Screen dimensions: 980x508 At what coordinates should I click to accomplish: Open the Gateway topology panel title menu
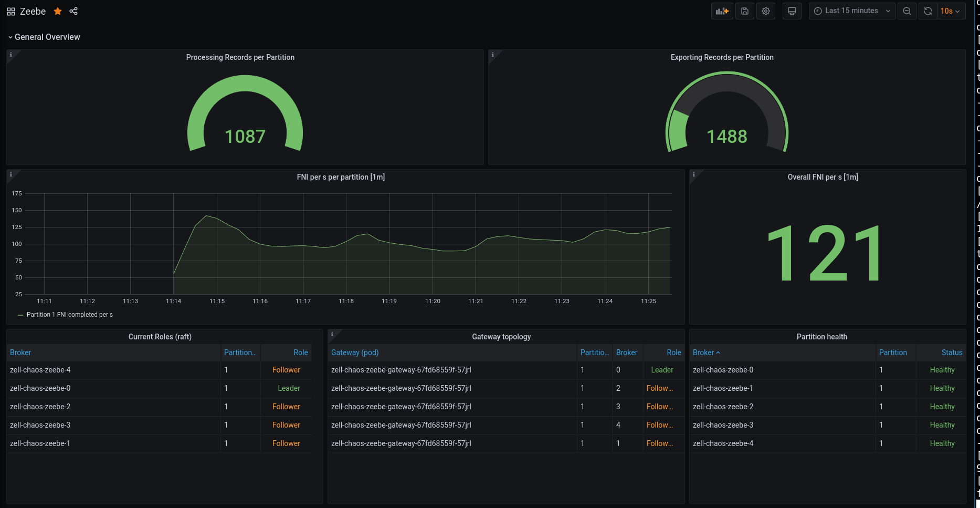[501, 337]
